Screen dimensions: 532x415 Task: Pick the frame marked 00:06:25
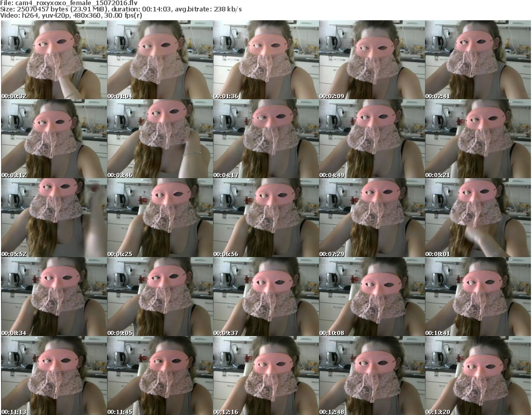(x=160, y=218)
